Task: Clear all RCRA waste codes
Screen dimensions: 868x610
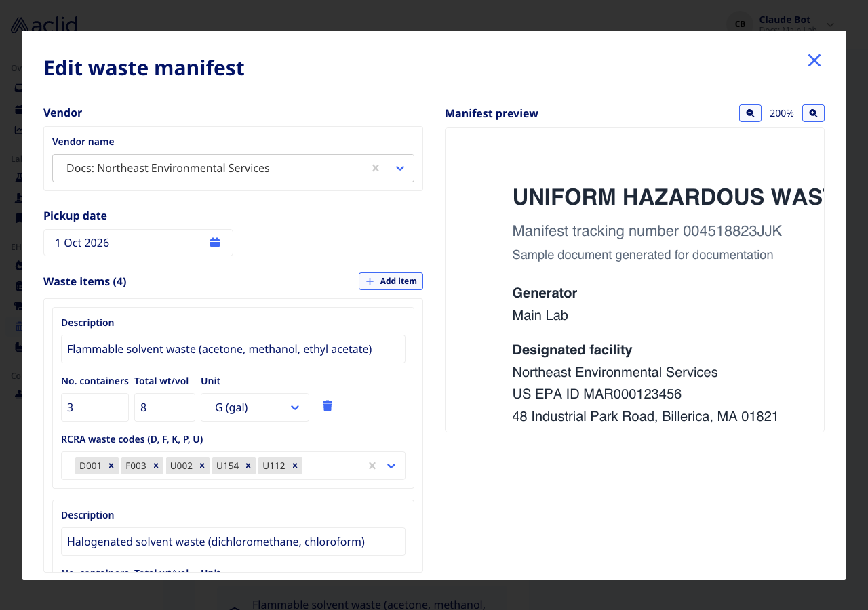Action: click(x=372, y=466)
